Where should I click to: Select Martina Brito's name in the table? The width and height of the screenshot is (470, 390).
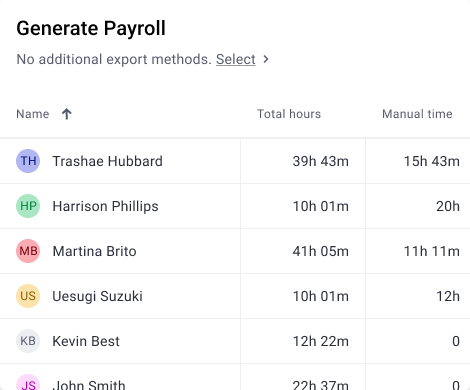coord(95,251)
